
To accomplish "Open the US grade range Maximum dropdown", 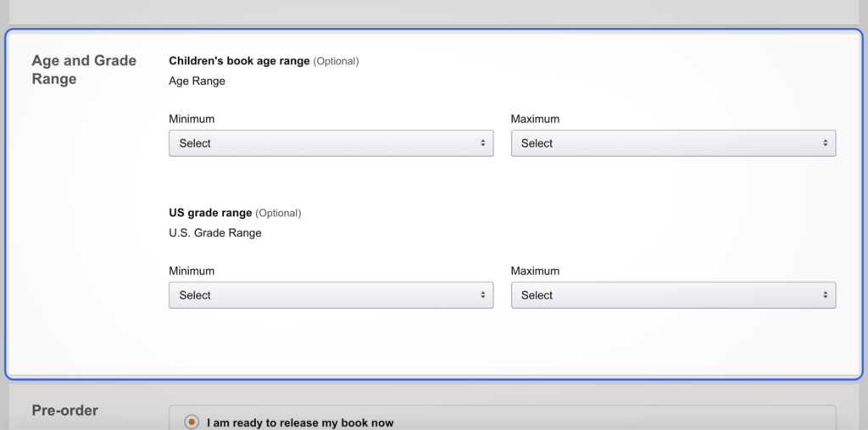I will click(x=673, y=295).
